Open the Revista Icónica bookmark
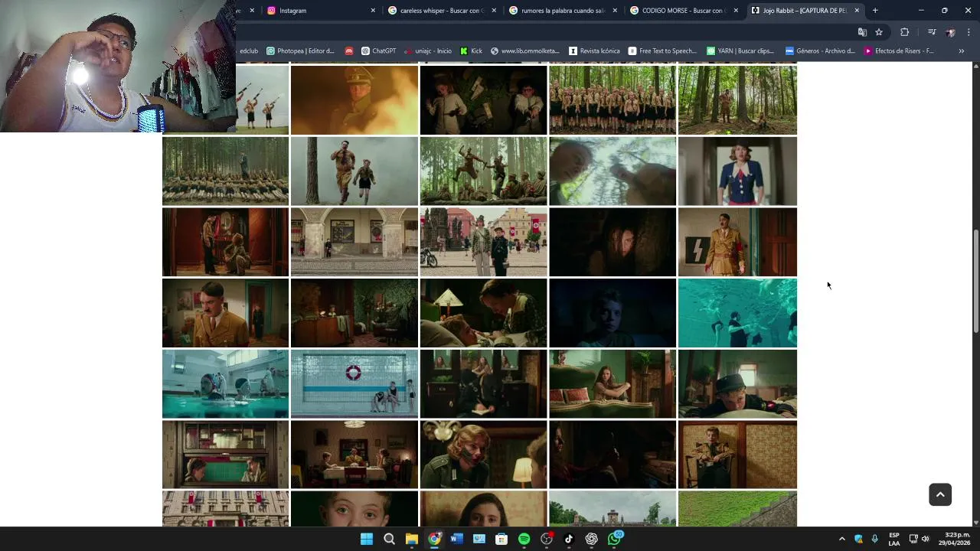 594,51
